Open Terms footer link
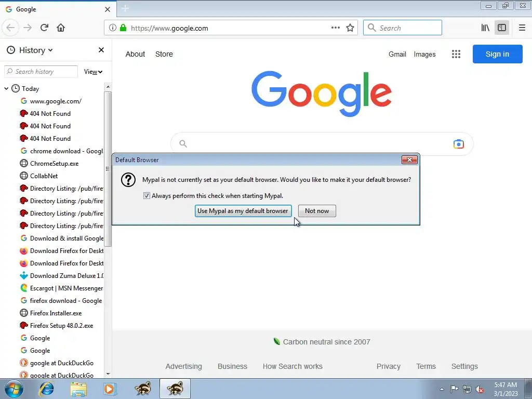Viewport: 532px width, 399px height. coord(426,366)
